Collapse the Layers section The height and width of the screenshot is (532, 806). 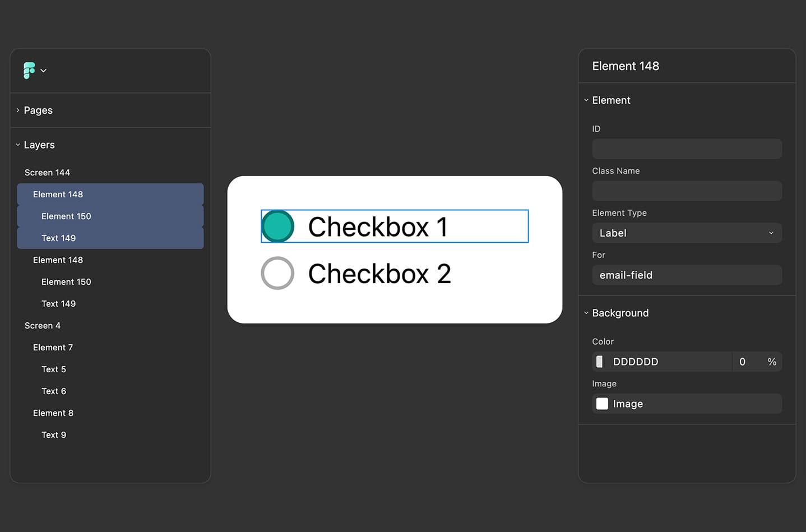(x=17, y=145)
